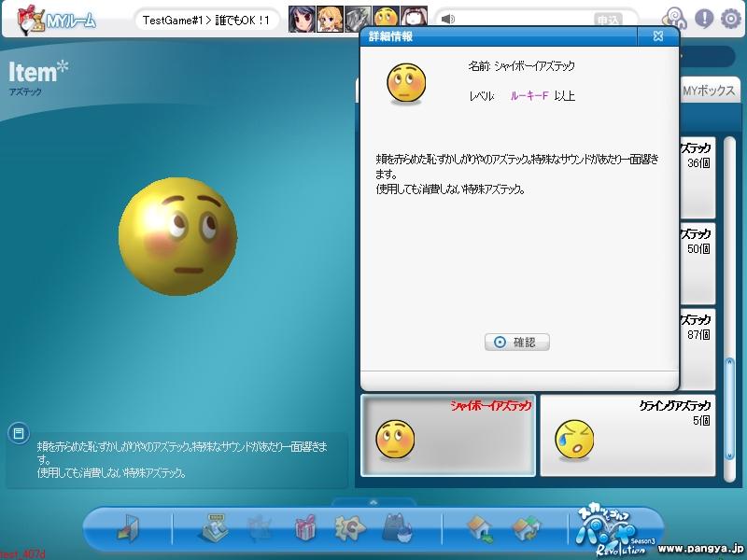Screen dimensions: 747x560
Task: Click the note icon beside item description
Action: 19,433
